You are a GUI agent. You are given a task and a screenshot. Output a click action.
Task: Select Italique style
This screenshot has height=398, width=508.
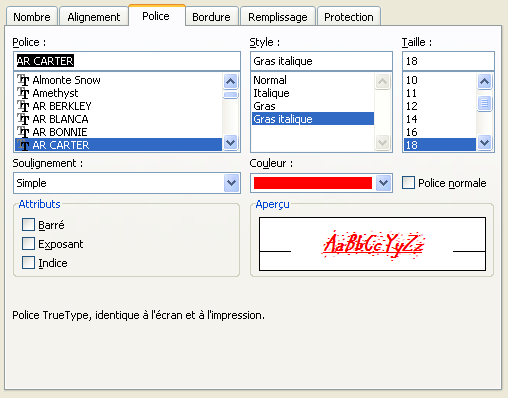[313, 93]
